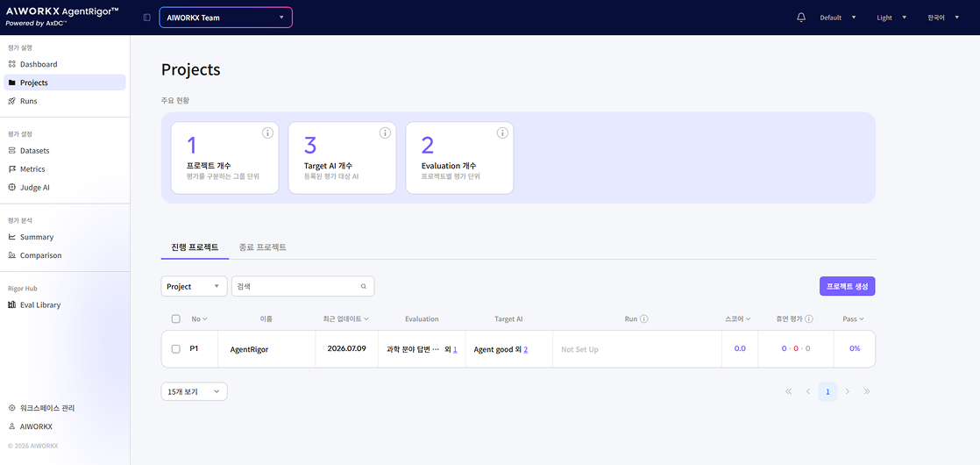Click the 프로젝트 생성 button
This screenshot has height=465, width=980.
[x=847, y=286]
